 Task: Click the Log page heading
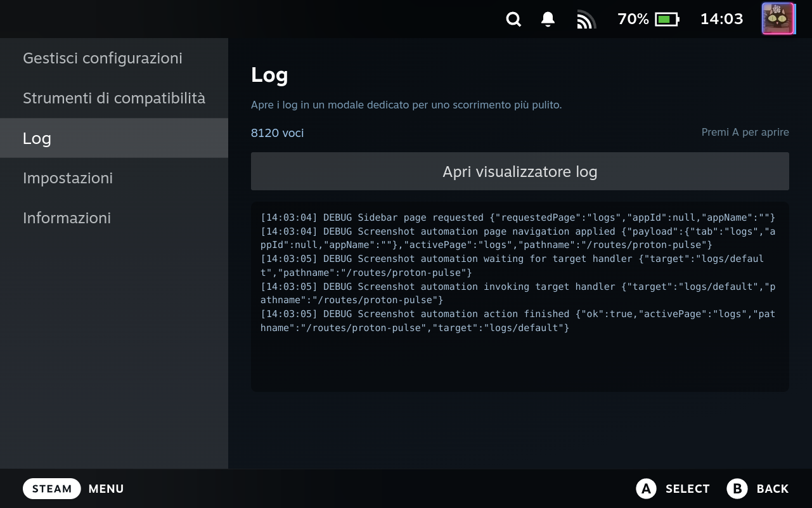tap(269, 75)
